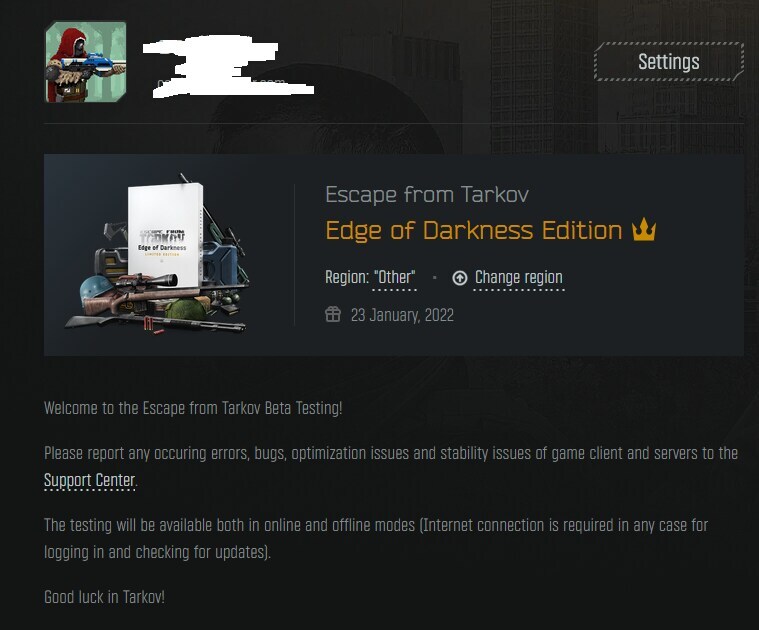
Task: Click the hooded character profile avatar
Action: point(86,62)
